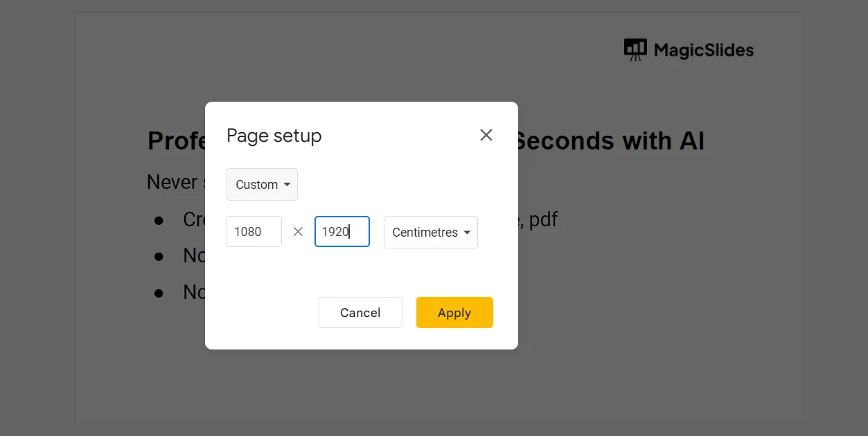Click the third bullet's "No" text

point(193,292)
